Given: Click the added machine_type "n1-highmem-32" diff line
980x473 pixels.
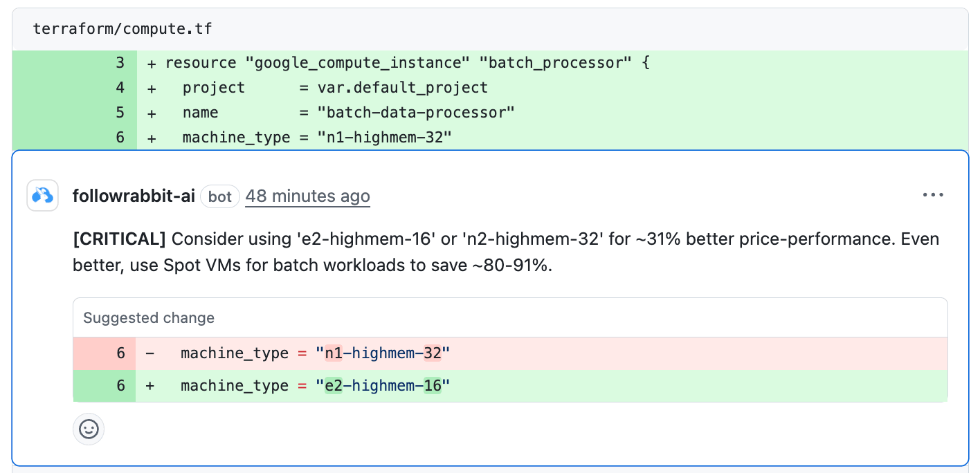Looking at the screenshot, I should pyautogui.click(x=552, y=138).
